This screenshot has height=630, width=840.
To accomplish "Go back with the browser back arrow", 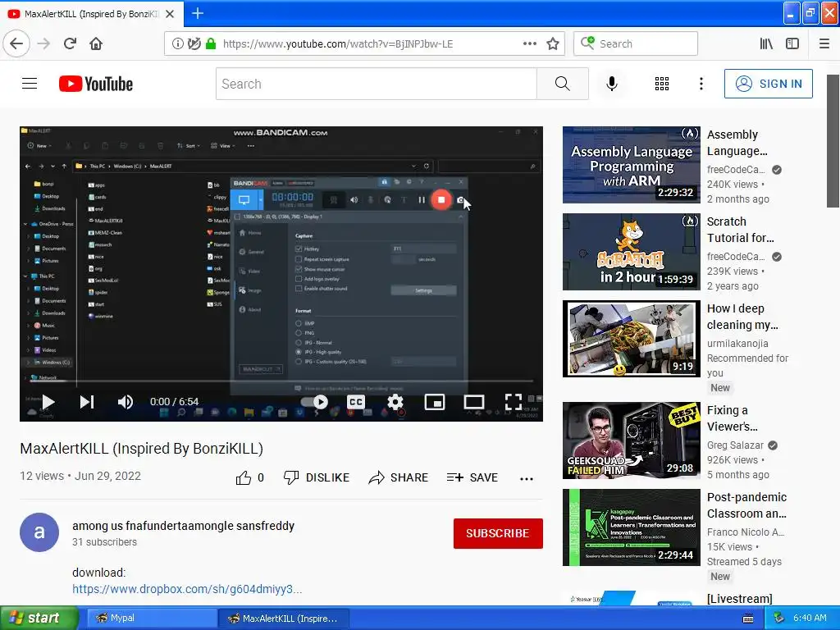I will (16, 44).
